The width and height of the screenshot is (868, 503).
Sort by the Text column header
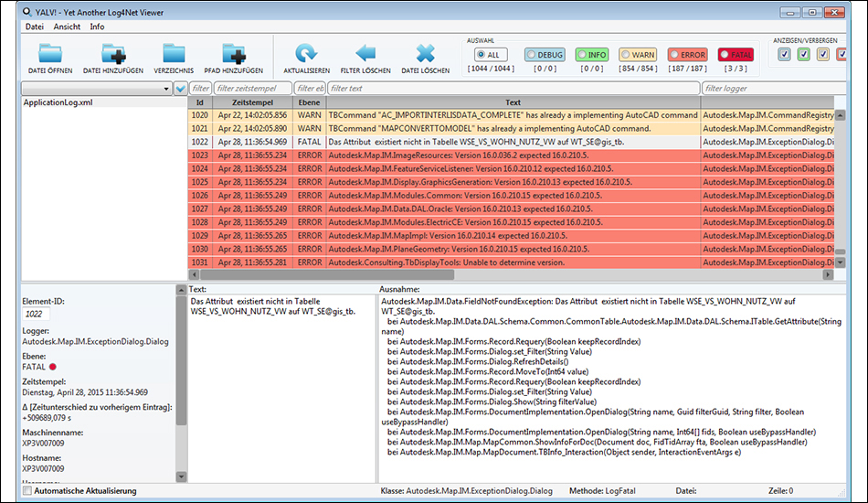(513, 102)
